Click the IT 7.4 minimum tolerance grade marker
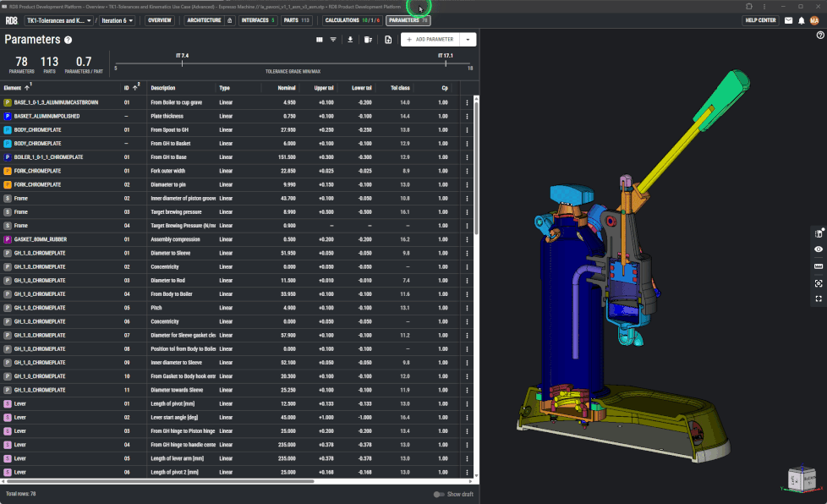 point(182,63)
